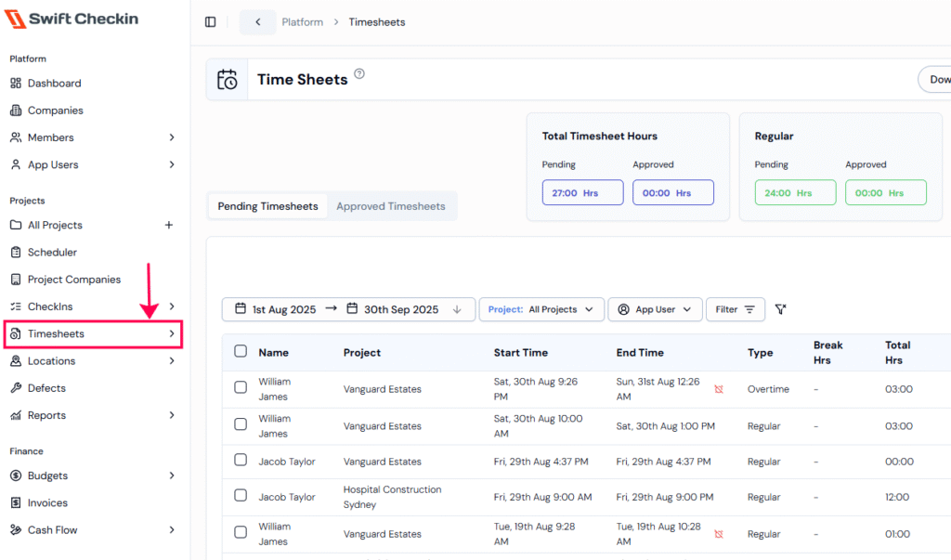Select the Pending Timesheets tab
The image size is (951, 560).
(x=267, y=206)
